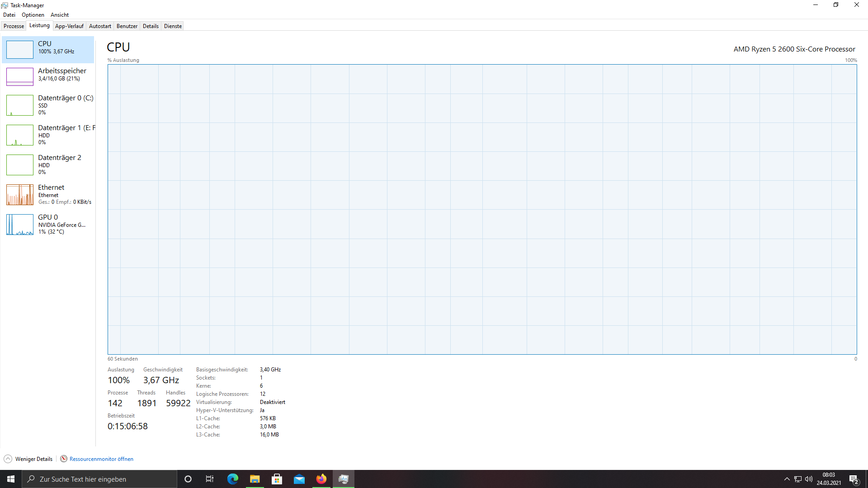The height and width of the screenshot is (488, 868).
Task: Open the Dienste tab
Action: click(x=173, y=26)
